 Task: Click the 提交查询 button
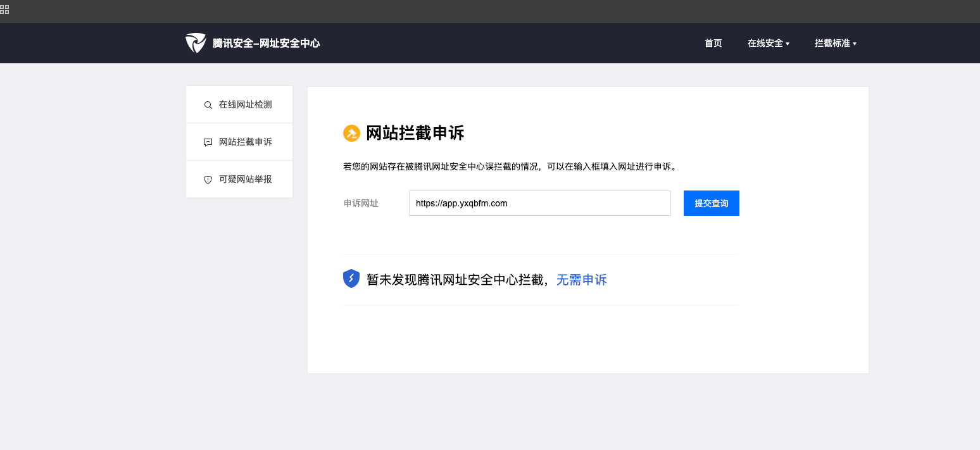pos(712,203)
